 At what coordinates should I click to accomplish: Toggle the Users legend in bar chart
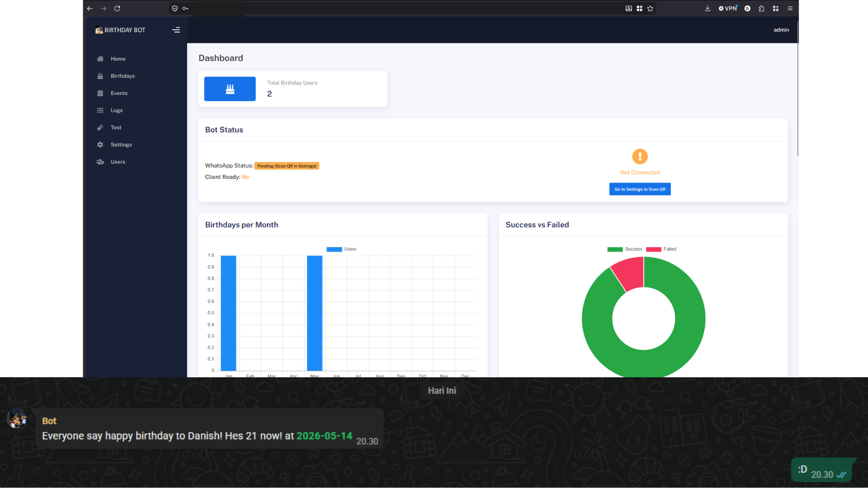point(341,249)
